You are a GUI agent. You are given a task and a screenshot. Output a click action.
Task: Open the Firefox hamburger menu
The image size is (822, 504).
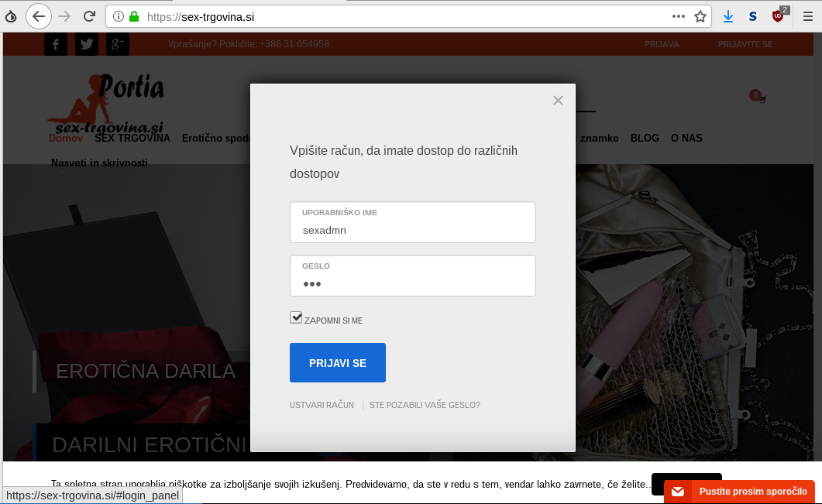(x=808, y=16)
